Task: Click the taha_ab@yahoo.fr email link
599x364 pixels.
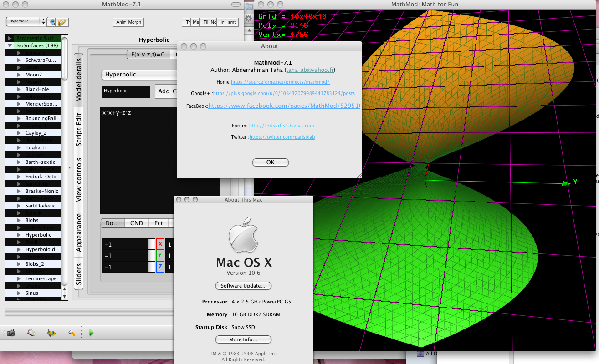Action: [x=310, y=70]
